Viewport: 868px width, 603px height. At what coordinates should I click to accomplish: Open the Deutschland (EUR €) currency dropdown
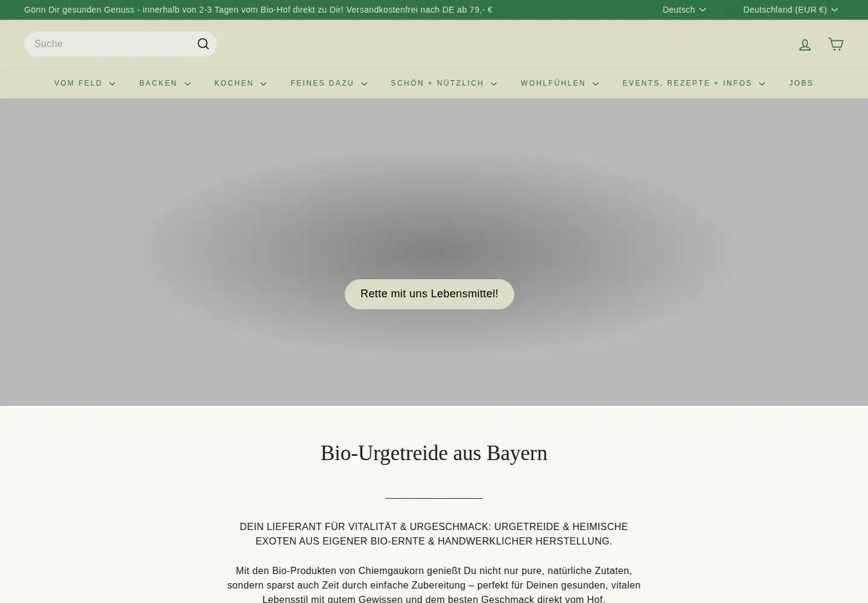790,10
